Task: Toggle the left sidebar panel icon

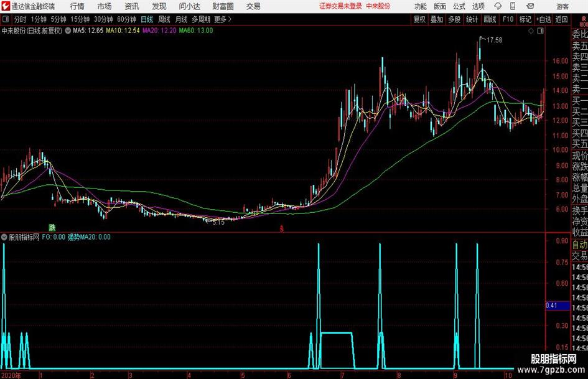Action: coord(6,19)
